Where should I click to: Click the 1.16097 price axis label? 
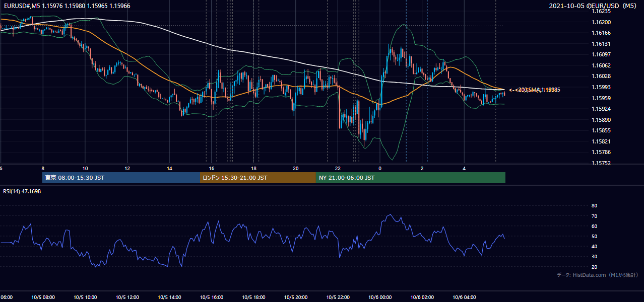pyautogui.click(x=601, y=54)
